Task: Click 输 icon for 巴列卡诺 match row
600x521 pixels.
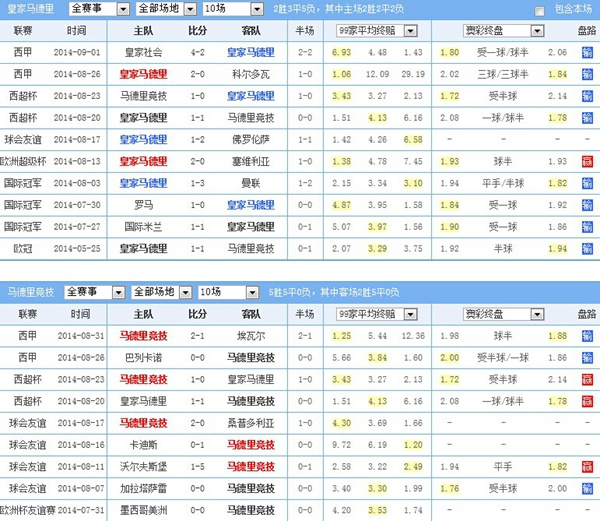Action: click(587, 358)
